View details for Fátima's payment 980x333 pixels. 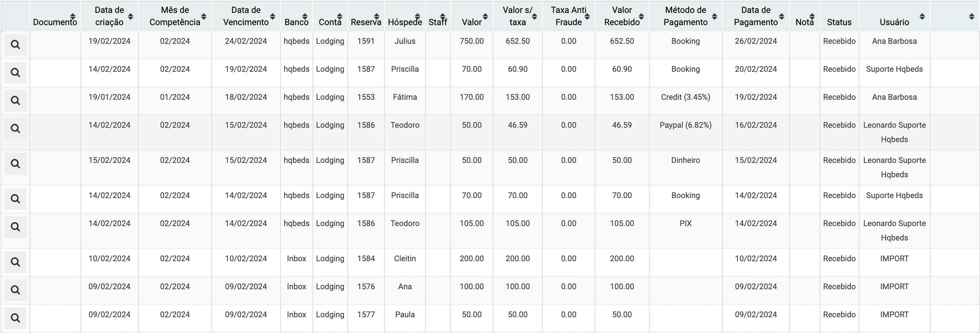15,101
